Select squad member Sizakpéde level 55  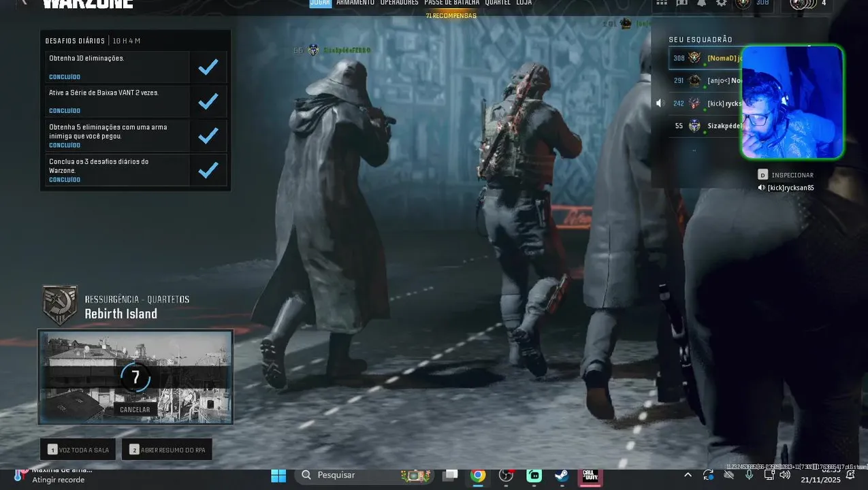pyautogui.click(x=705, y=126)
